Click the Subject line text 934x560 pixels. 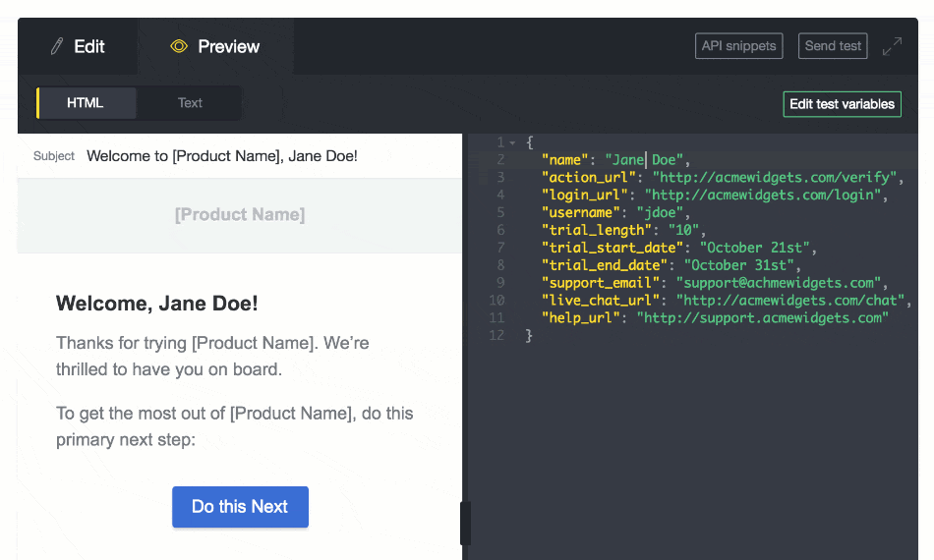click(222, 156)
